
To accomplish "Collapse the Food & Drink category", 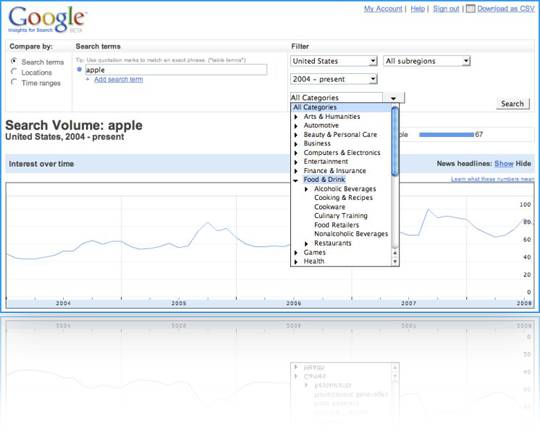I will 295,180.
